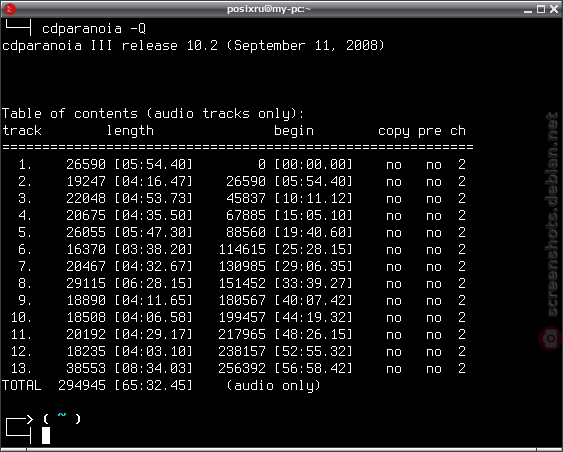Click the track number 7. label

pos(25,266)
